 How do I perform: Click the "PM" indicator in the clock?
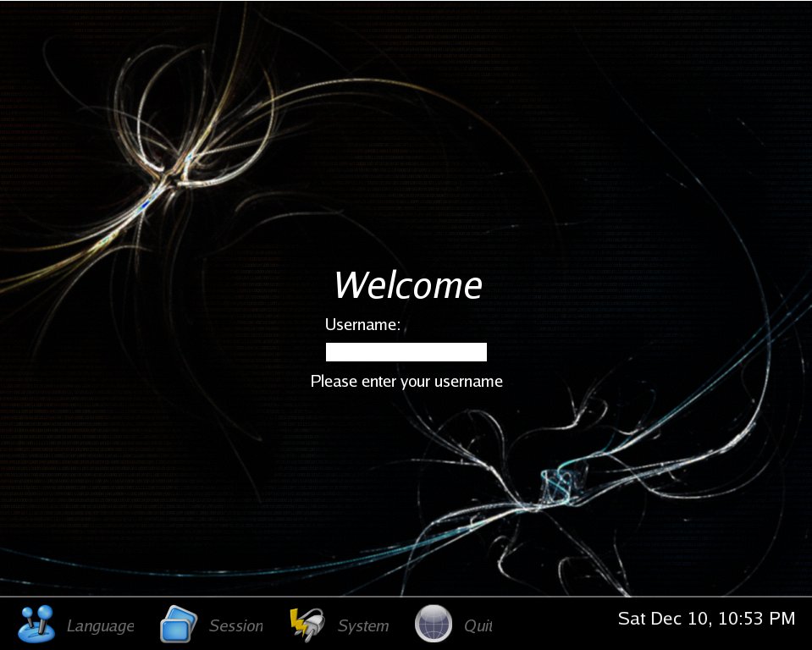[x=782, y=619]
